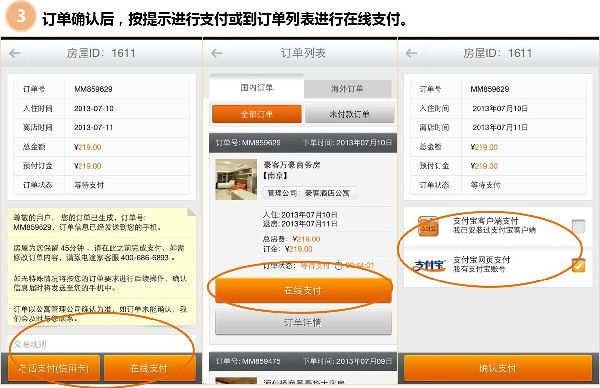Viewport: 600px width, 388px height.
Task: Click 2013年07月11日 check-out date on the right screen
Action: pos(500,127)
